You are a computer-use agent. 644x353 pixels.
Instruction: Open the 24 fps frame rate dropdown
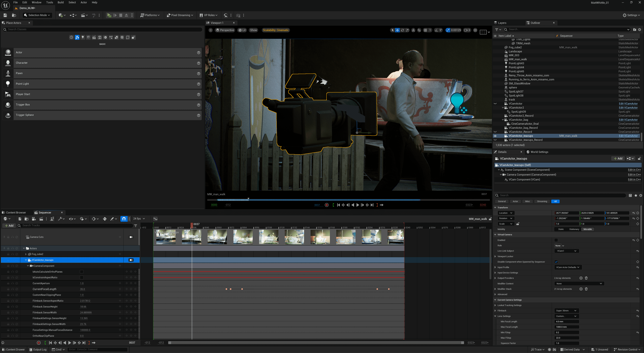(x=139, y=219)
